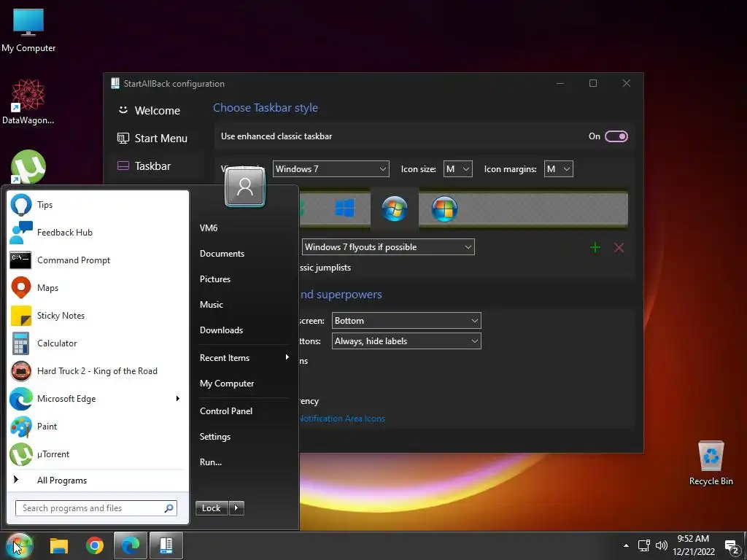Toggle Use enhanced classic taskbar switch
This screenshot has width=747, height=560.
coord(616,136)
